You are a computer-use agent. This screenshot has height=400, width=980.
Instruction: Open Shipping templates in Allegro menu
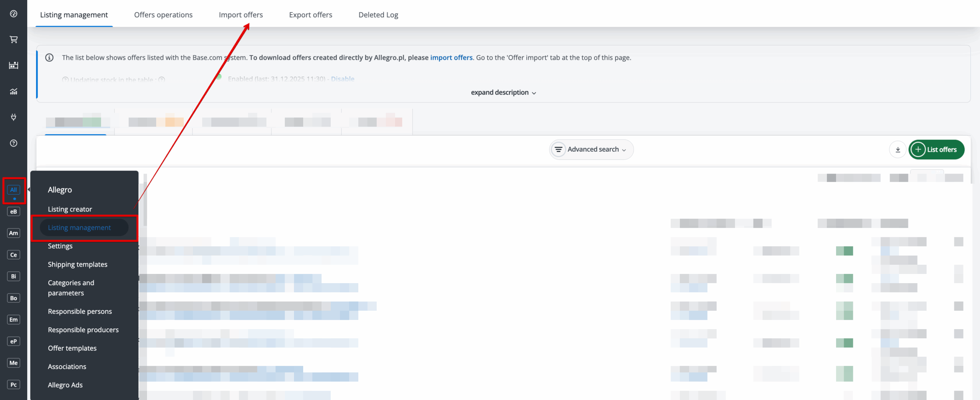coord(77,264)
